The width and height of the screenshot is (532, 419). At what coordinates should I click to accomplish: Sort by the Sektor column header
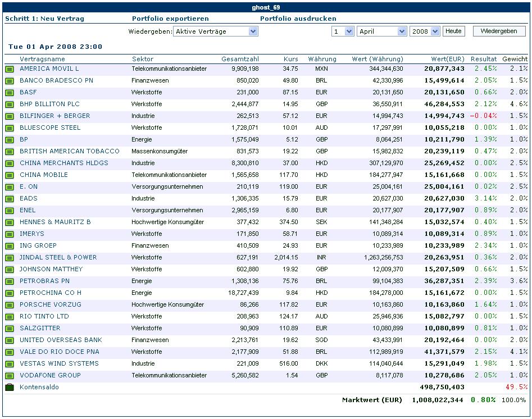pos(143,59)
